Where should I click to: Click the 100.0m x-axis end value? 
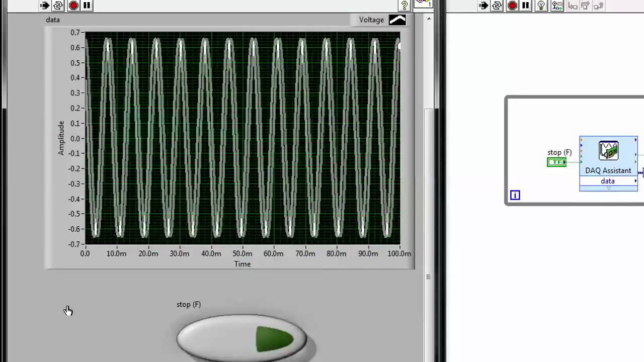(x=399, y=254)
